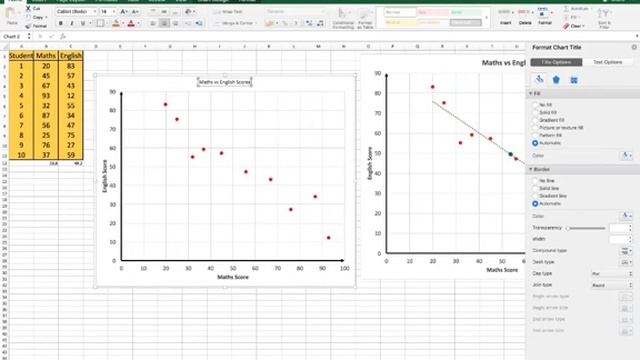Open Dash type dropdown
640x360 pixels.
[626, 262]
